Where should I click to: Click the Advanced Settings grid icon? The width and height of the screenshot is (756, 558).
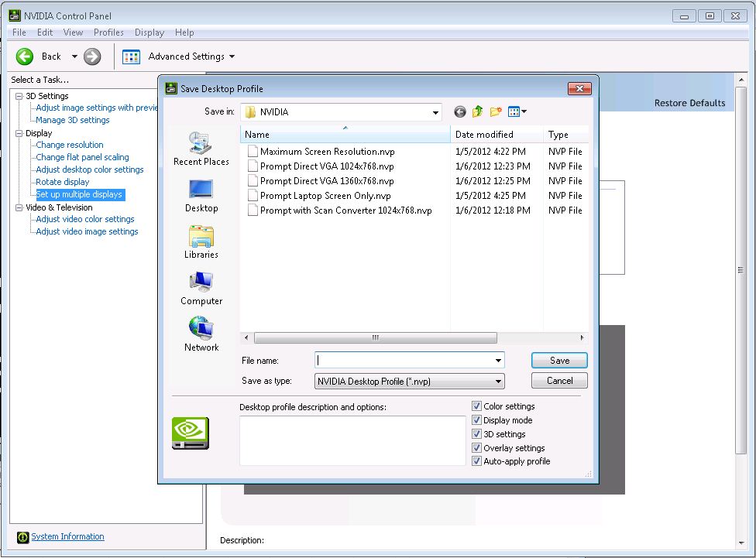[x=131, y=56]
